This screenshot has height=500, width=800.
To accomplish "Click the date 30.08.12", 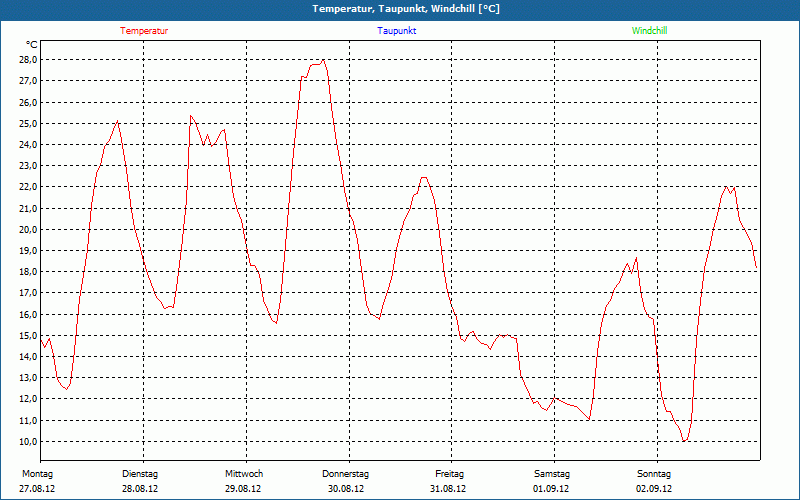I will tap(346, 489).
